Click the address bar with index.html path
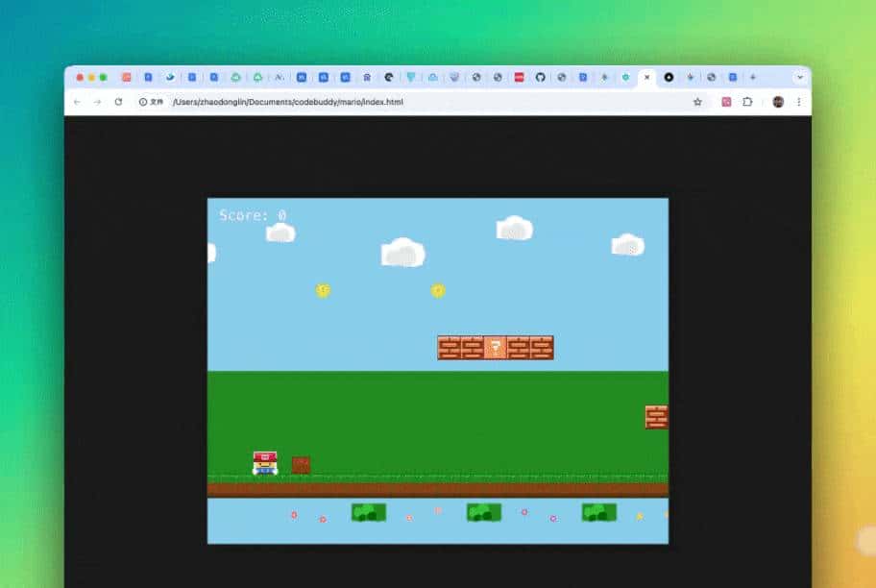876x588 pixels. coord(288,102)
